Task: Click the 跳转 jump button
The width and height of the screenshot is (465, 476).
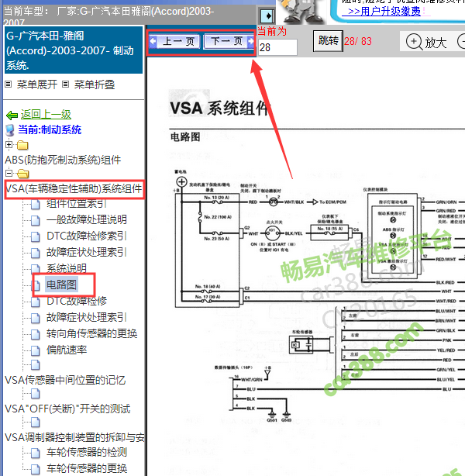Action: (x=328, y=41)
